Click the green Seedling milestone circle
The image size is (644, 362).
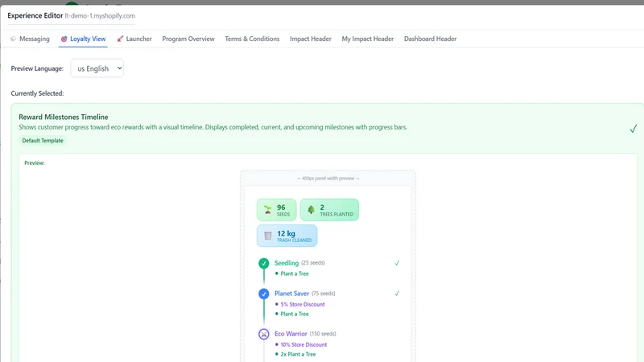click(264, 263)
